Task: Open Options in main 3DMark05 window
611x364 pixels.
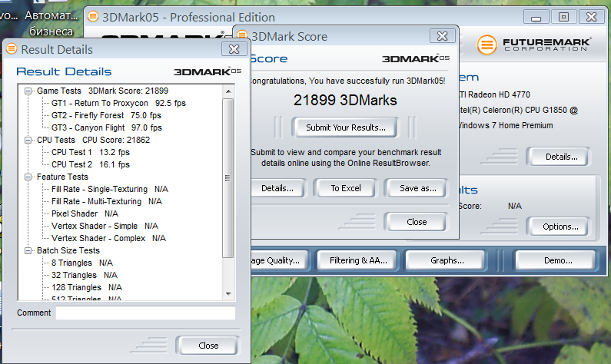Action: pyautogui.click(x=560, y=227)
